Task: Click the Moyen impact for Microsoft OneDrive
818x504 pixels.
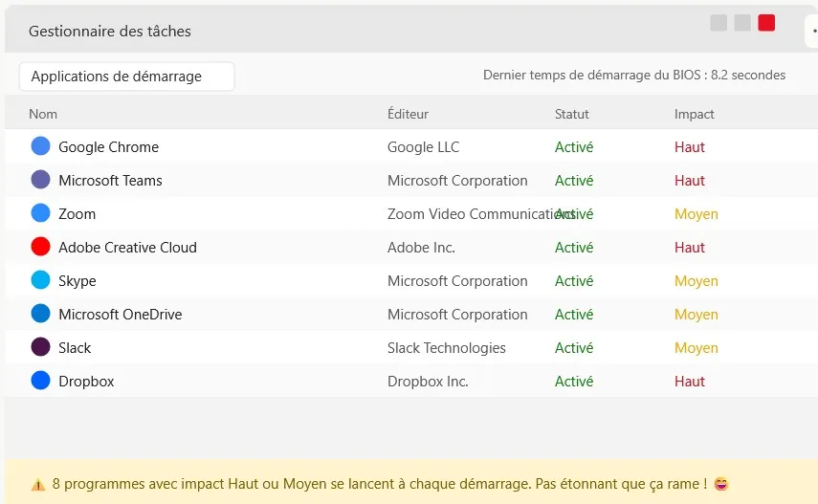Action: coord(696,315)
